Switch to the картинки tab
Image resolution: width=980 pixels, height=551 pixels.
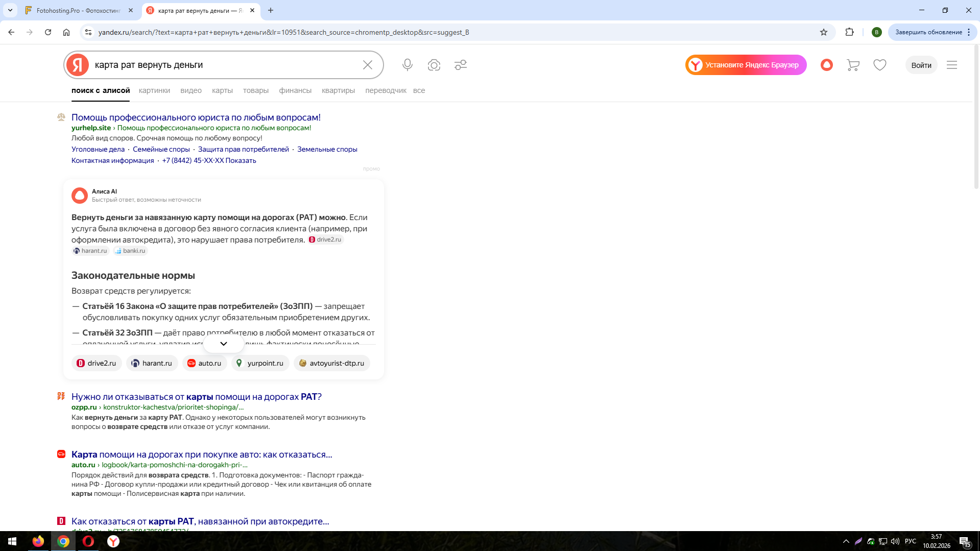pos(154,90)
